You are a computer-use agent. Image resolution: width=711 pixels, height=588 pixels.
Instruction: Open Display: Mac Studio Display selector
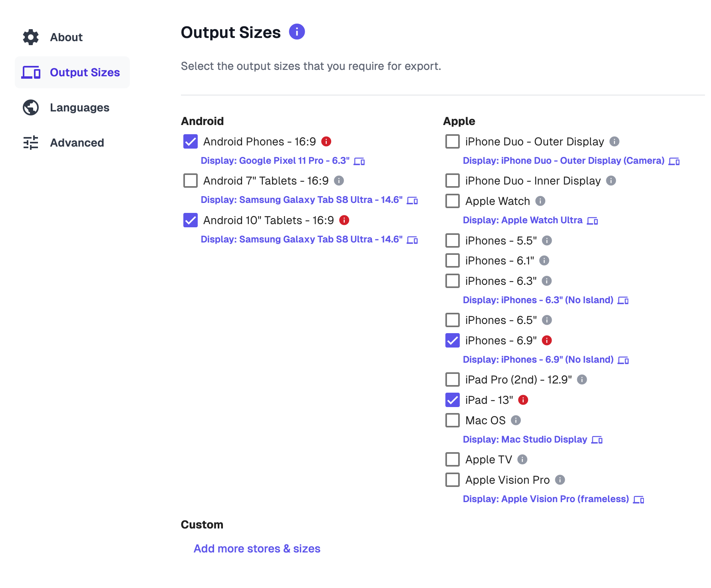tap(533, 439)
